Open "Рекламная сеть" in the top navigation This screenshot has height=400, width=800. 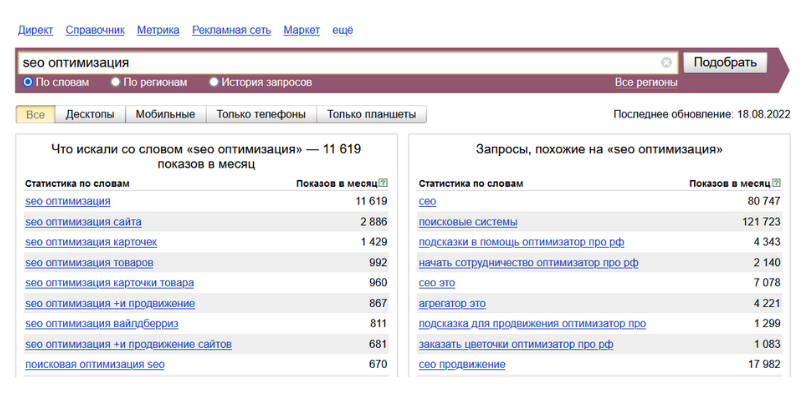tap(231, 30)
